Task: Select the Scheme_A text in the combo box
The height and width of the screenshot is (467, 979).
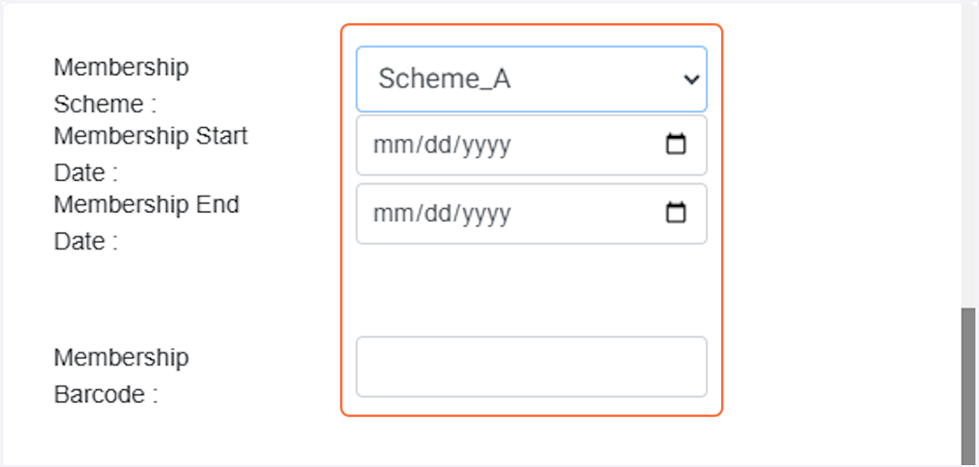Action: coord(444,79)
